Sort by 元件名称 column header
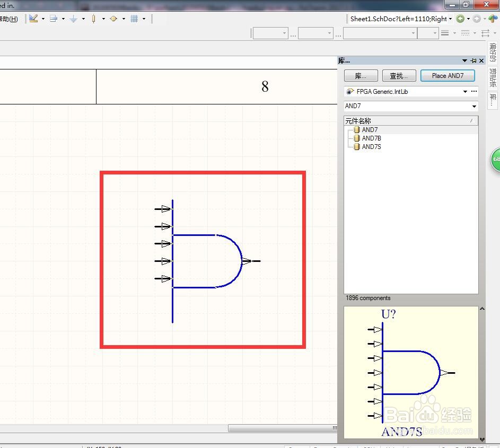The image size is (500, 448). pyautogui.click(x=411, y=121)
